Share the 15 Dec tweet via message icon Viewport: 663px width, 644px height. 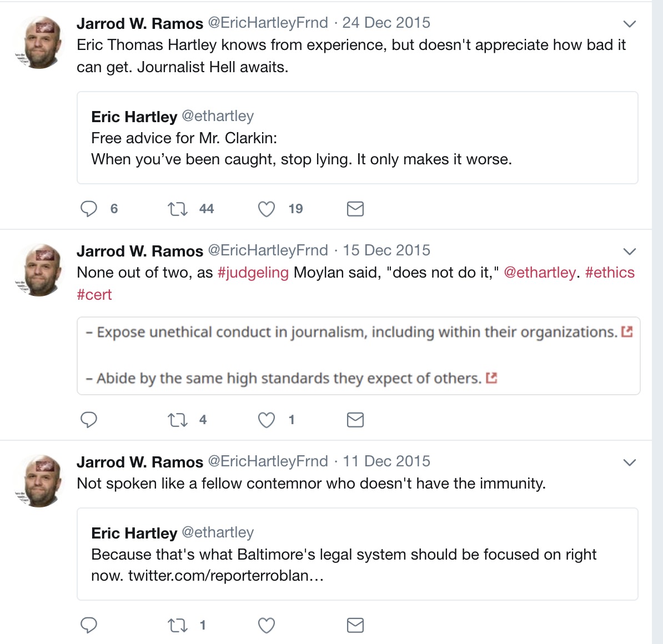click(355, 420)
